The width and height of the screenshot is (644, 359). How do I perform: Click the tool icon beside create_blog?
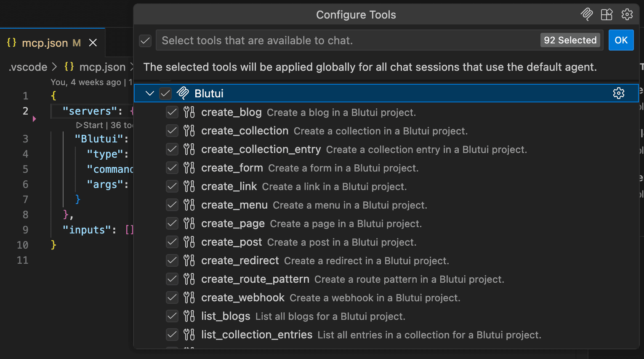(x=189, y=113)
